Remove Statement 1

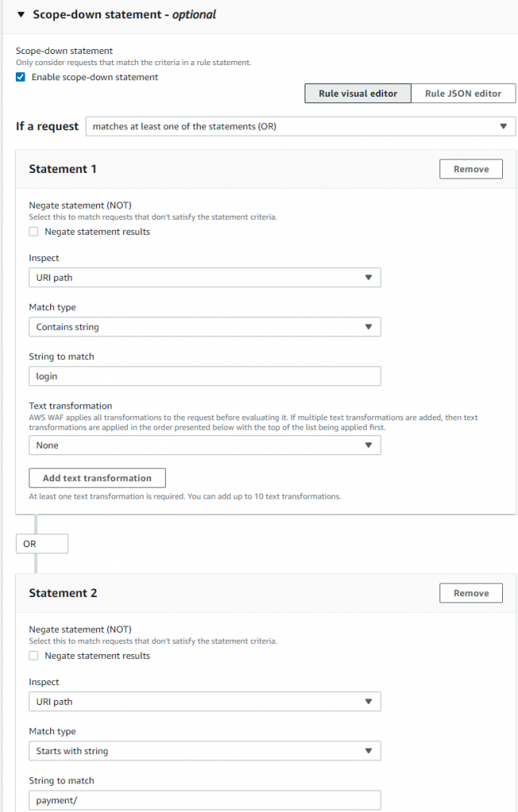coord(470,168)
